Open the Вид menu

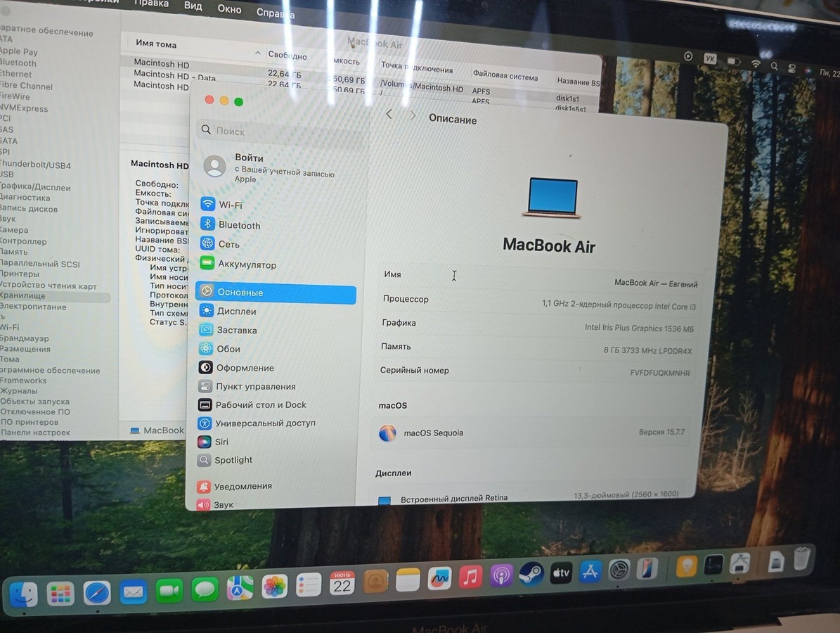pyautogui.click(x=193, y=6)
